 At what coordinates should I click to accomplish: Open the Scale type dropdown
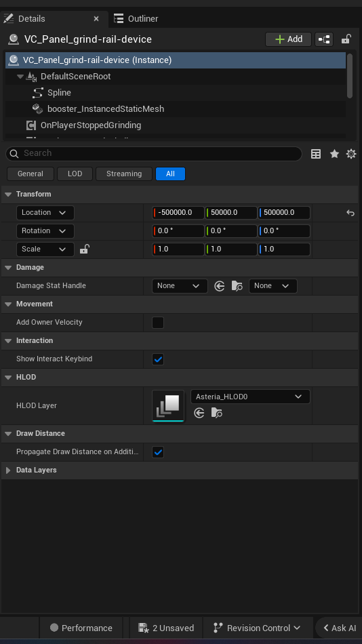click(x=45, y=249)
